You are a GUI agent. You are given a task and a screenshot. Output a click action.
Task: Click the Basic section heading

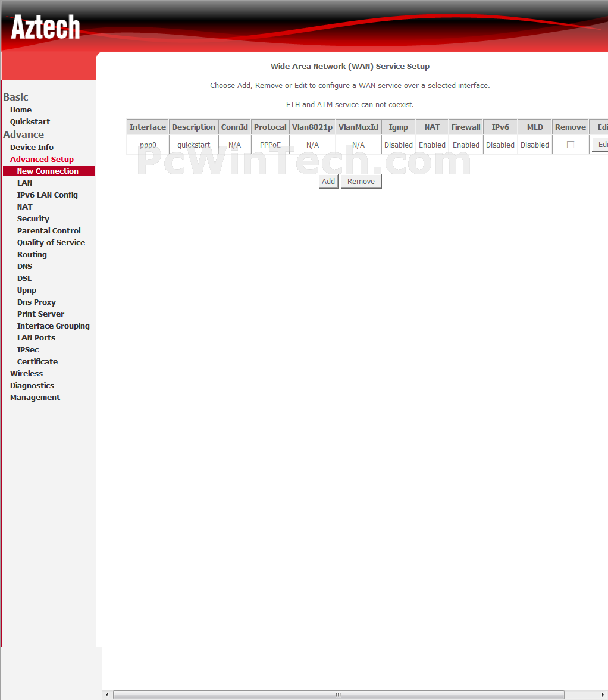point(15,98)
